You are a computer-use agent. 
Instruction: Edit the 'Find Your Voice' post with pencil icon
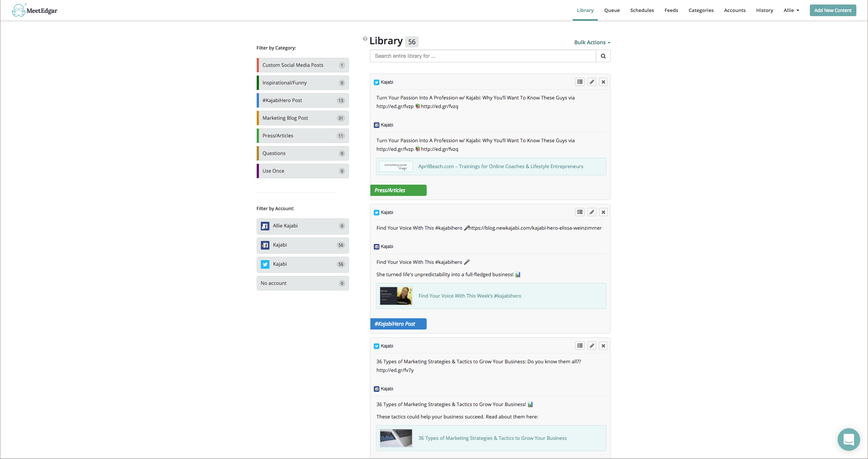[592, 212]
